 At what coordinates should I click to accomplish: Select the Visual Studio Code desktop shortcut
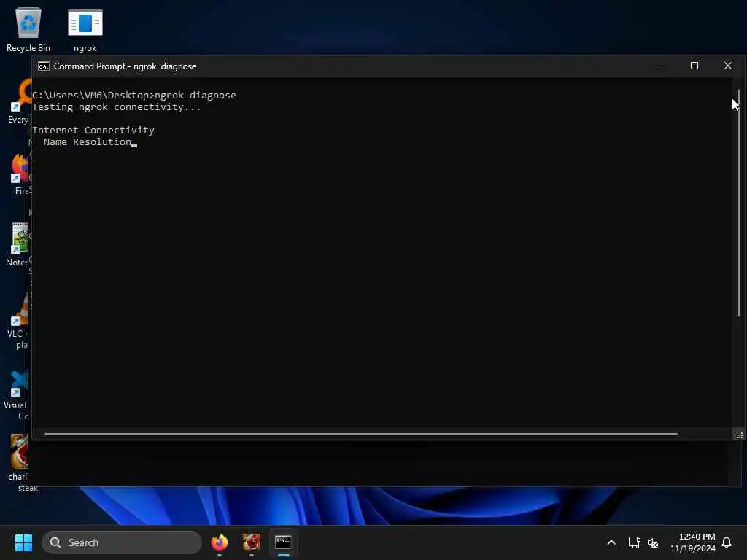(x=16, y=395)
